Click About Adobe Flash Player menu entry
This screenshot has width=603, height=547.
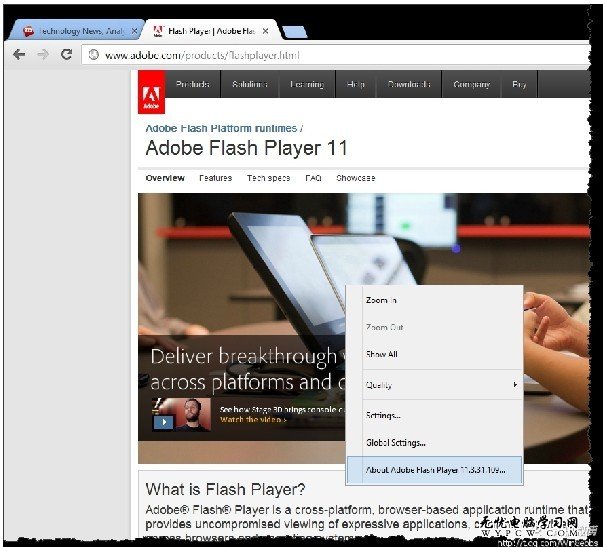pyautogui.click(x=435, y=470)
